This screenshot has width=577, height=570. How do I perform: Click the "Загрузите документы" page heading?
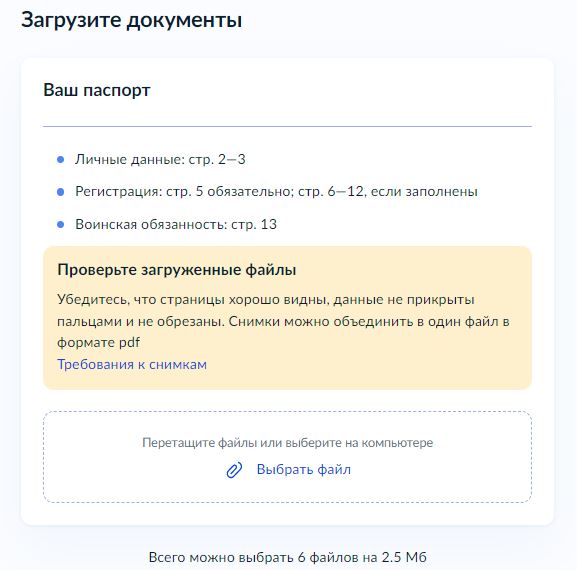click(x=131, y=20)
